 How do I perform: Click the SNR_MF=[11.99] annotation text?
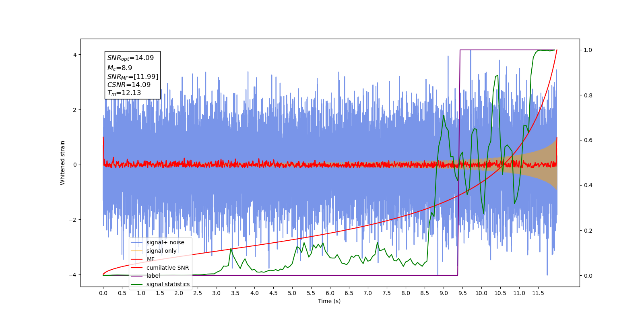point(133,77)
